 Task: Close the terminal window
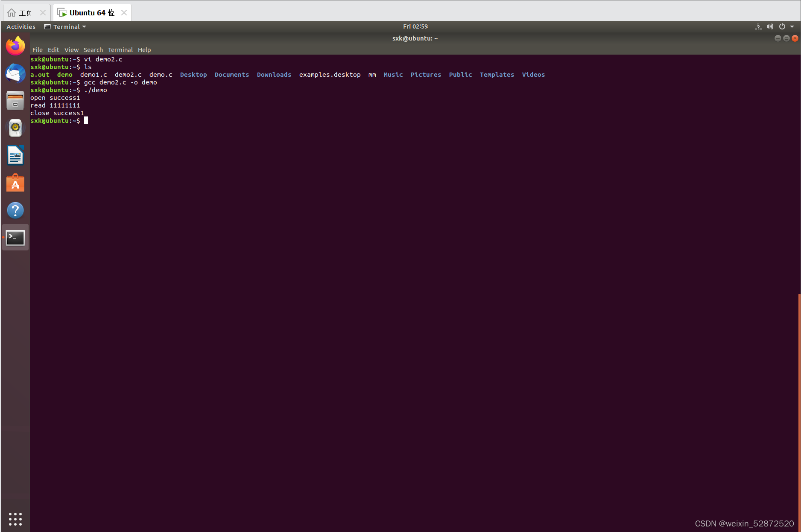click(795, 38)
